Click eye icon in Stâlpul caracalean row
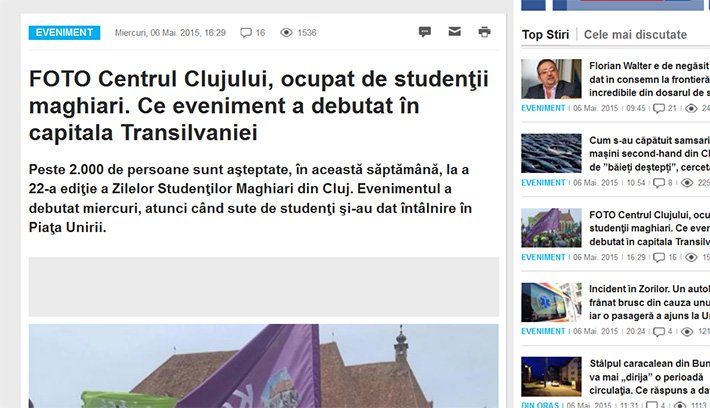Image resolution: width=710 pixels, height=408 pixels. point(680,405)
